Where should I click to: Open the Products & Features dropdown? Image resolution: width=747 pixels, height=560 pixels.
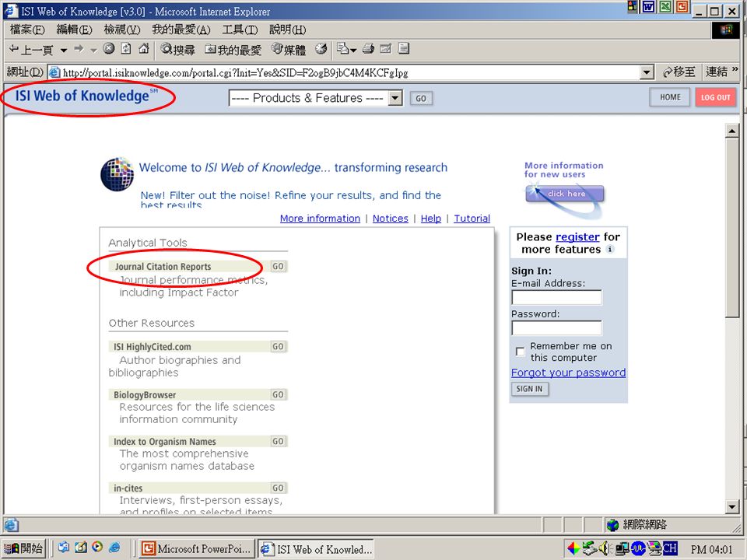pos(316,98)
